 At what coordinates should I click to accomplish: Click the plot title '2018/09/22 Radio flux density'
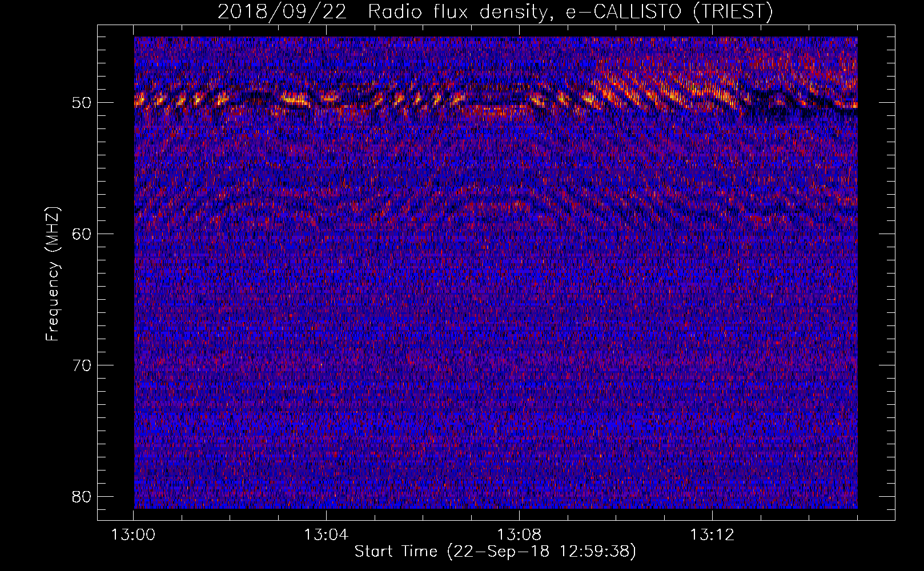point(387,12)
